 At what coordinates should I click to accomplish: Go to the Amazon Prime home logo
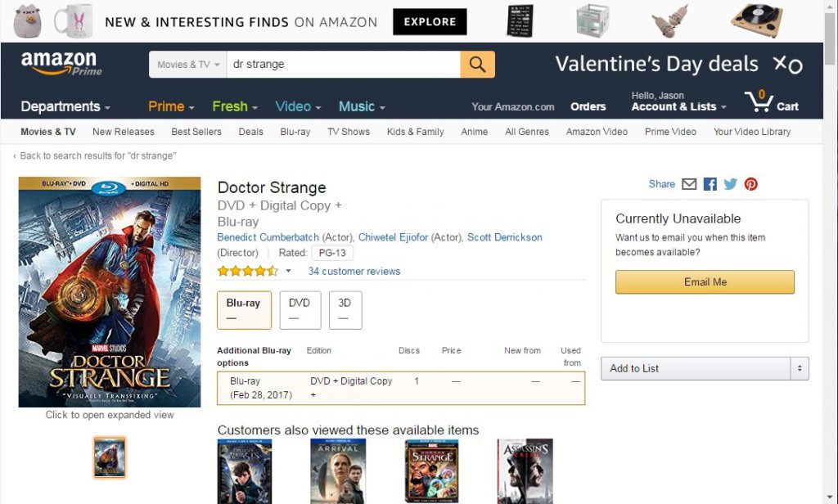click(61, 64)
